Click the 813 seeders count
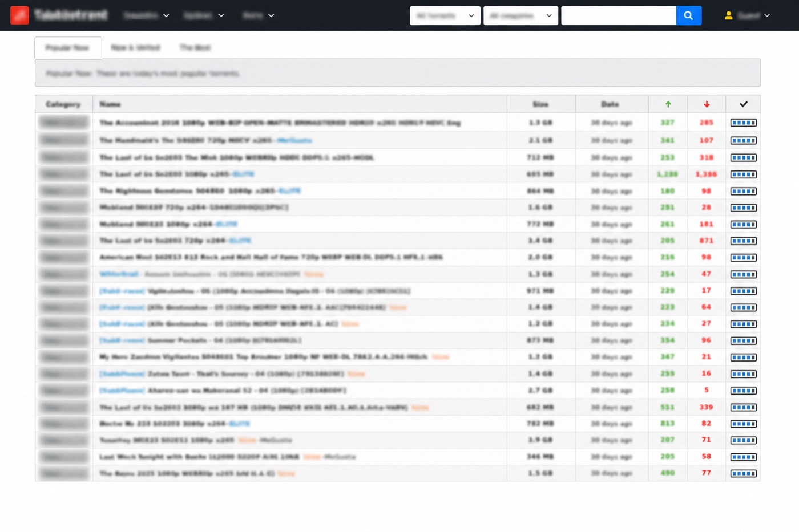 (667, 424)
